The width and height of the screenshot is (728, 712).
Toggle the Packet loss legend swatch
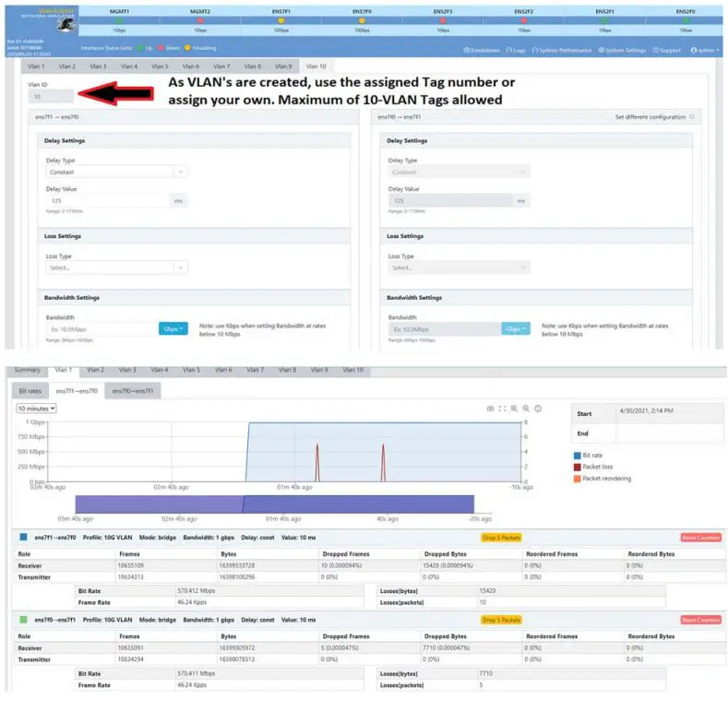point(577,467)
